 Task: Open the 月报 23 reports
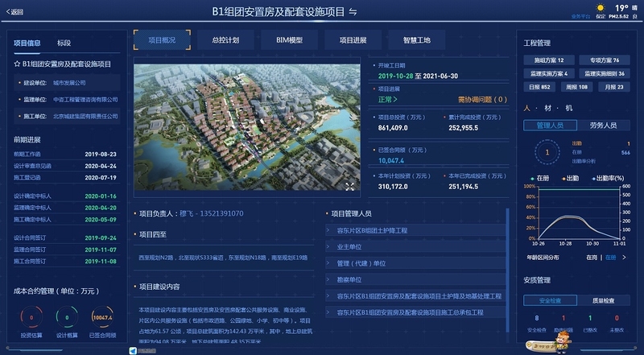[614, 87]
